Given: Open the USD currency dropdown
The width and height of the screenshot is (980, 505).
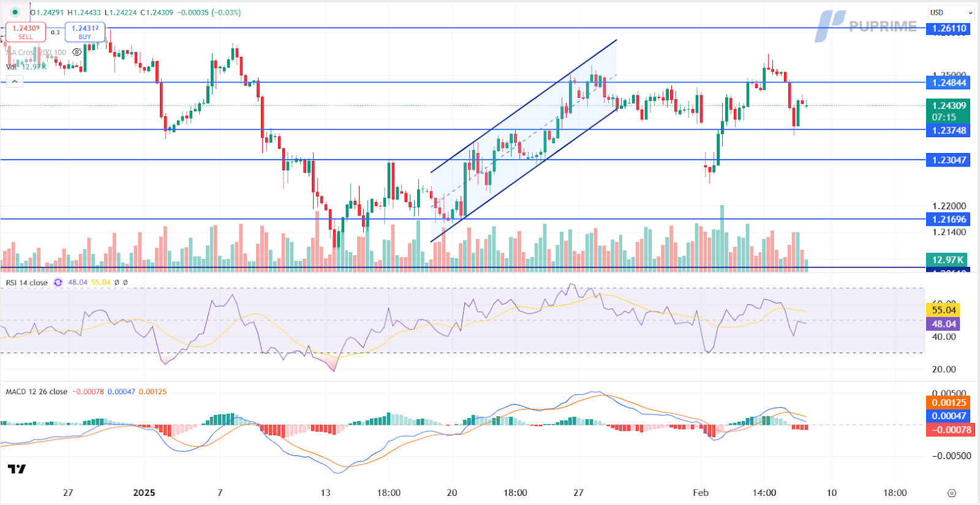Looking at the screenshot, I should point(951,12).
